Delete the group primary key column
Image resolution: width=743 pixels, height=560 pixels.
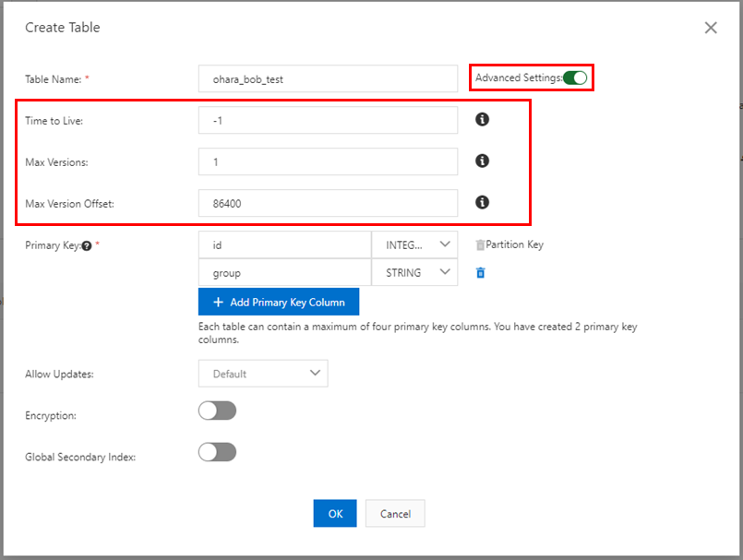tap(480, 273)
